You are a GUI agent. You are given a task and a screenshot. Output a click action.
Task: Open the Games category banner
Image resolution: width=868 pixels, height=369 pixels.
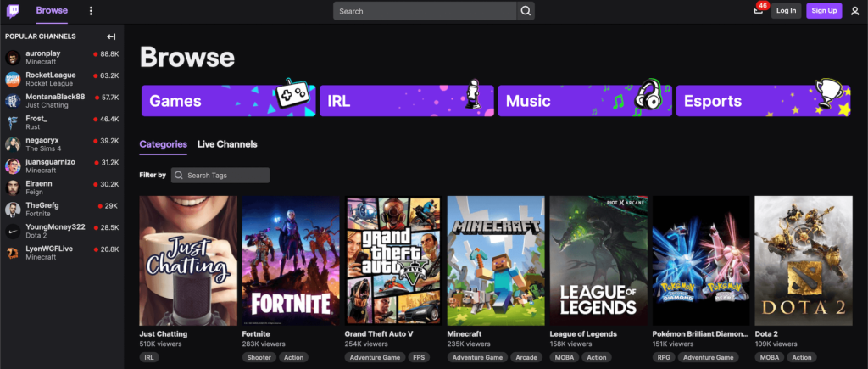[229, 100]
